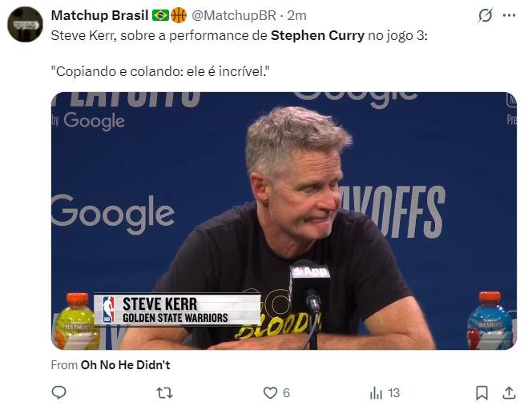Open the three-dot more options menu
Image resolution: width=532 pixels, height=406 pixels.
[x=509, y=15]
